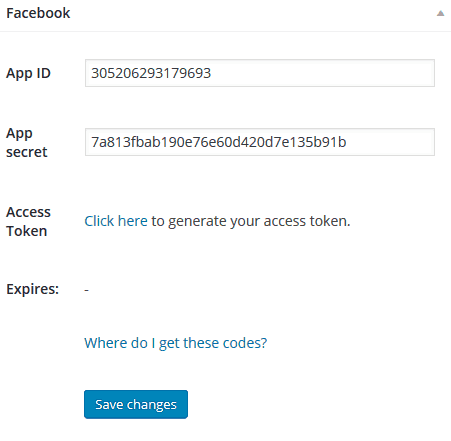Select the Access Token label

28,221
